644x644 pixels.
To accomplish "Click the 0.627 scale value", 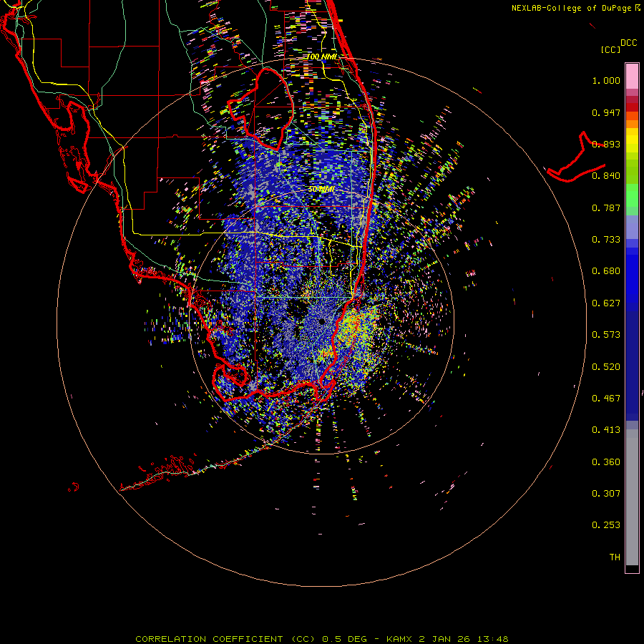I will click(606, 303).
